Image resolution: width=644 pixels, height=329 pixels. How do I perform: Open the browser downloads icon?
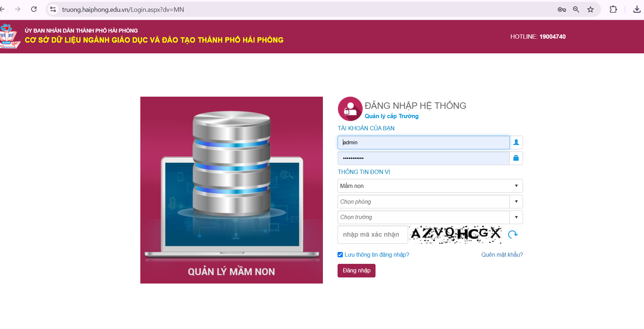[x=636, y=10]
